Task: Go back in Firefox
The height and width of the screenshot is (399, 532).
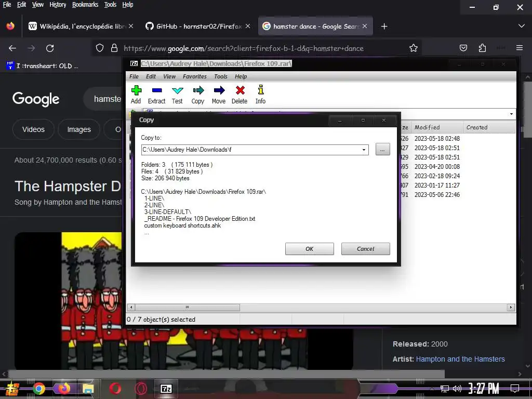Action: click(12, 48)
